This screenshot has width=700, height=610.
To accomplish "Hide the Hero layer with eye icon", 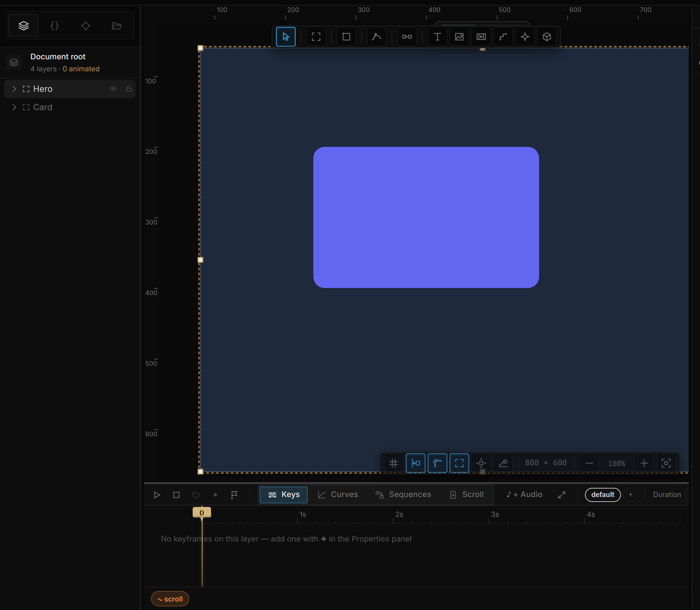I will (113, 89).
